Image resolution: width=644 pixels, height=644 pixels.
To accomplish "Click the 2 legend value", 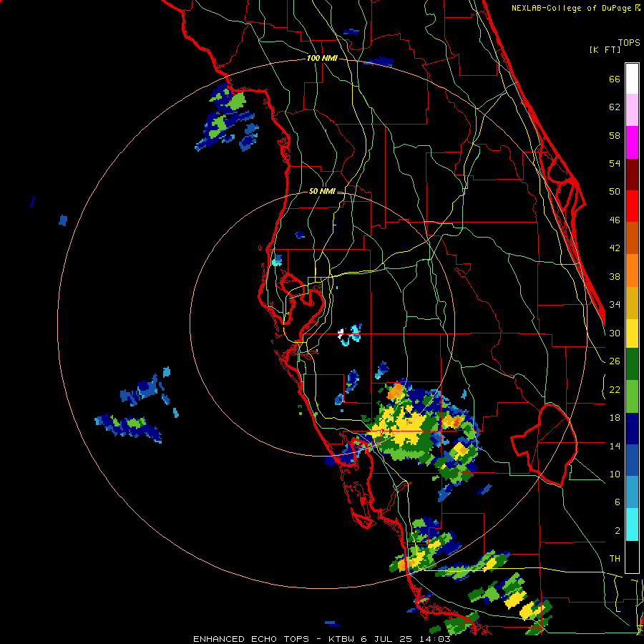I will coord(618,531).
